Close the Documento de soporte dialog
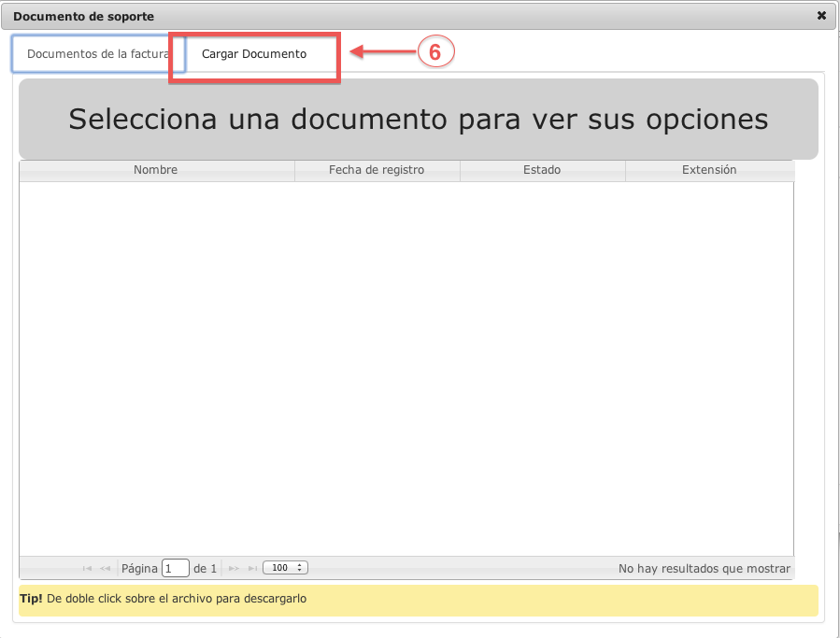 tap(821, 16)
